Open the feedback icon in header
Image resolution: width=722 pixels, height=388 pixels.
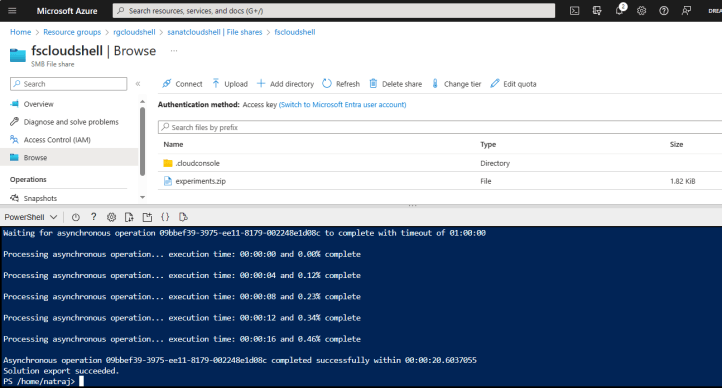tap(686, 11)
